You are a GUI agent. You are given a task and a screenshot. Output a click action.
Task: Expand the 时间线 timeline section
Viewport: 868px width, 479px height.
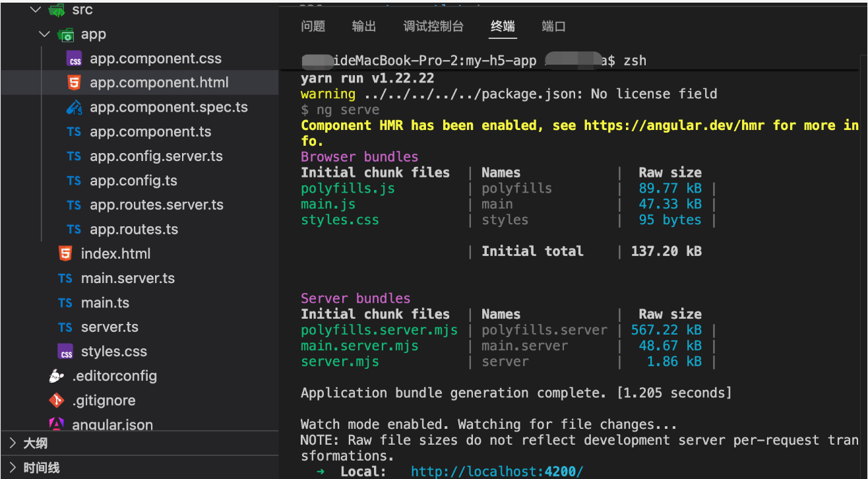[13, 468]
